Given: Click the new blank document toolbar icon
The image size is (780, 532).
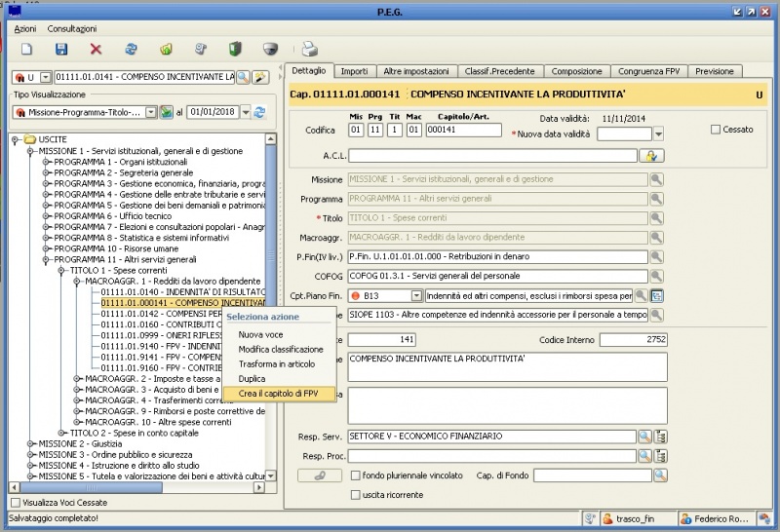Looking at the screenshot, I should click(x=27, y=49).
